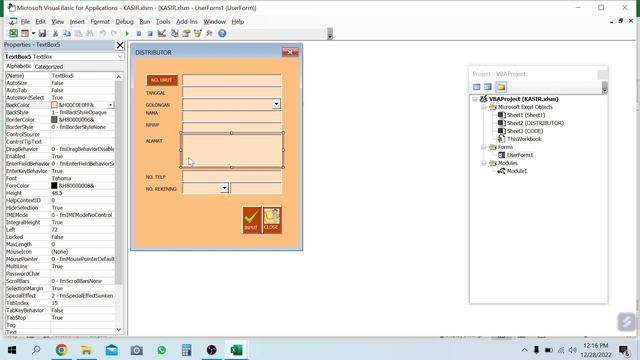Screen dimensions: 640x360
Task: Click the Run Sub/UserForm play icon
Action: 127,33
